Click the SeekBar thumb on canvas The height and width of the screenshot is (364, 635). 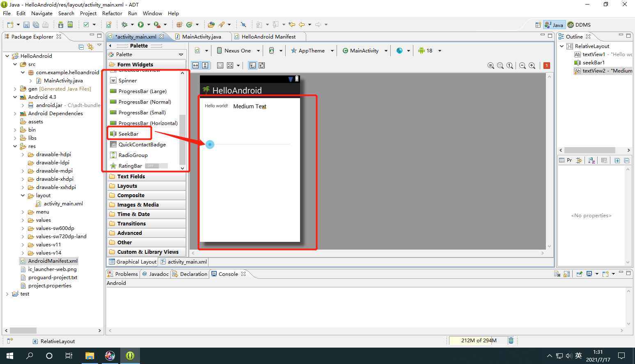210,144
